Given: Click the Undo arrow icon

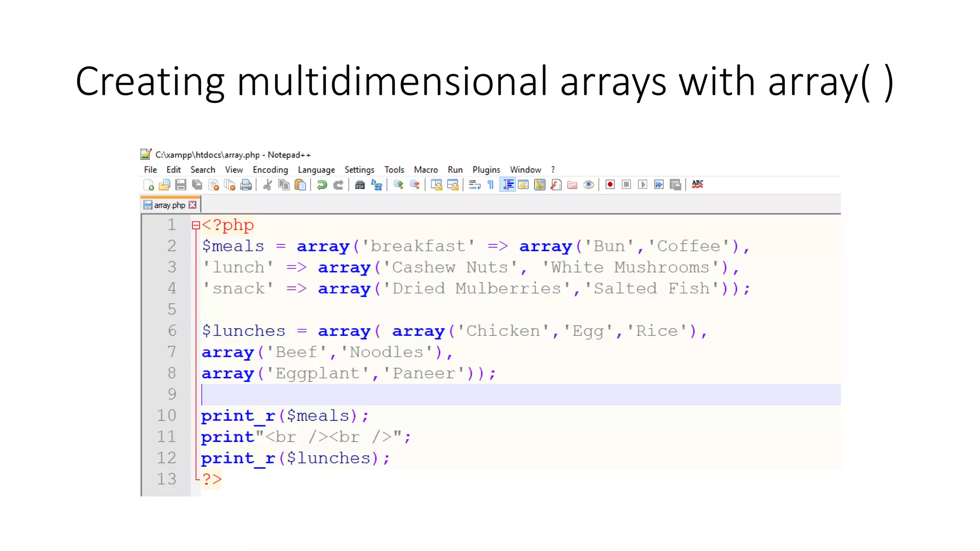Looking at the screenshot, I should point(322,185).
